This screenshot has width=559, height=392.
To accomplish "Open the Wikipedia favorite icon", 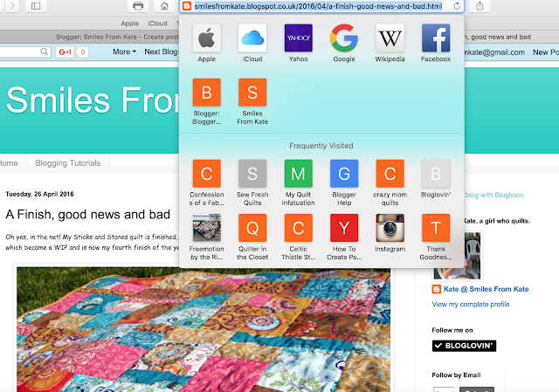I will pyautogui.click(x=390, y=38).
